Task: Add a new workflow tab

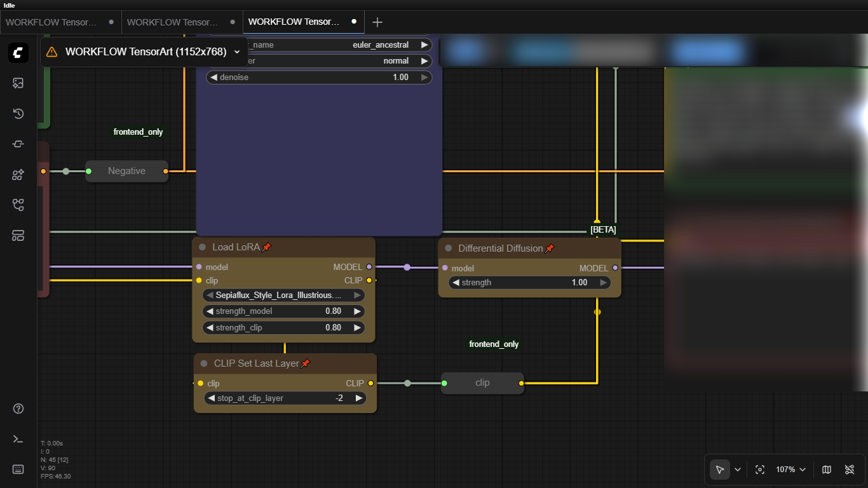Action: click(377, 22)
